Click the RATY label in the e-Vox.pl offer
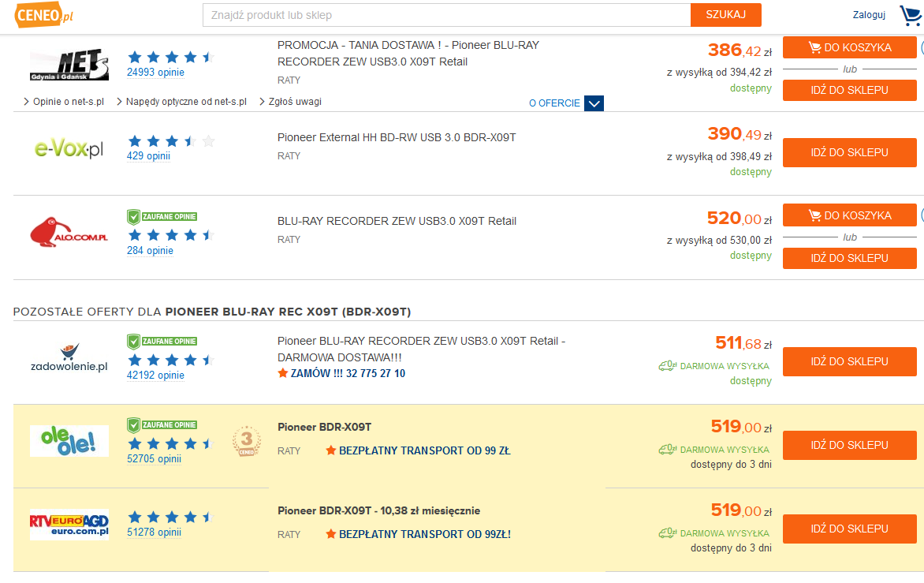Screen dimensions: 924x583 pyautogui.click(x=289, y=156)
